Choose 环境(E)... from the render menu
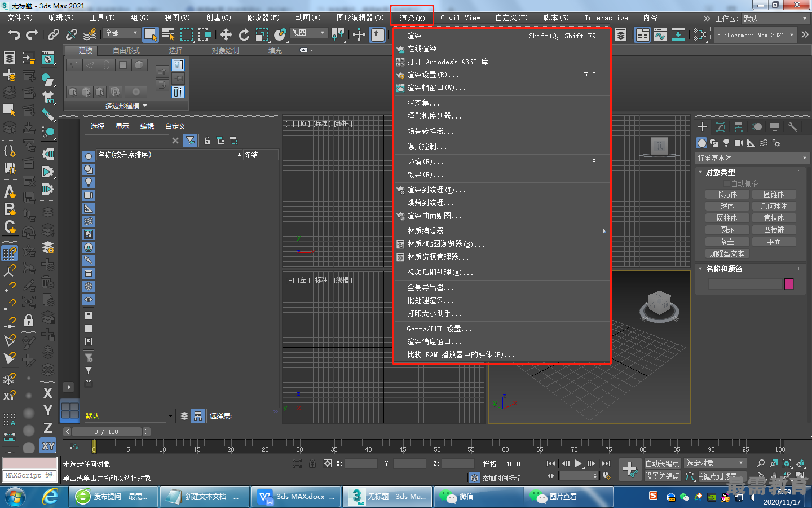Screen dimensions: 812x508 [502, 161]
